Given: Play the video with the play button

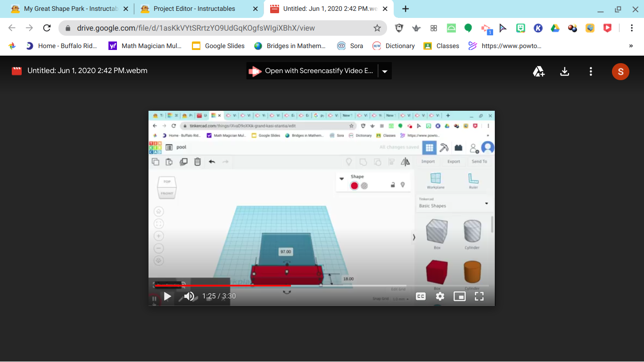Looking at the screenshot, I should coord(167,296).
